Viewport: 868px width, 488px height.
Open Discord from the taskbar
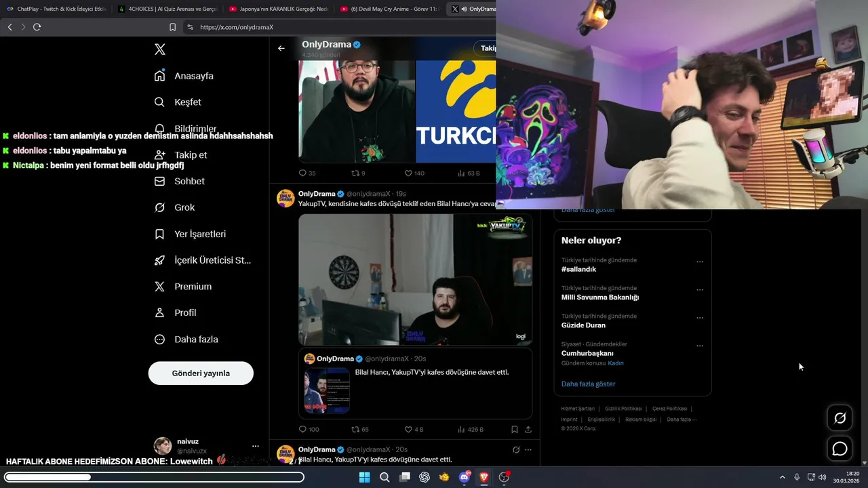465,477
